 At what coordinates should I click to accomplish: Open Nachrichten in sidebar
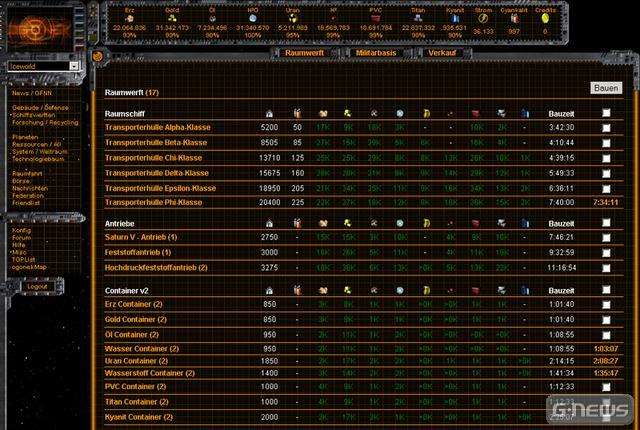[x=30, y=188]
